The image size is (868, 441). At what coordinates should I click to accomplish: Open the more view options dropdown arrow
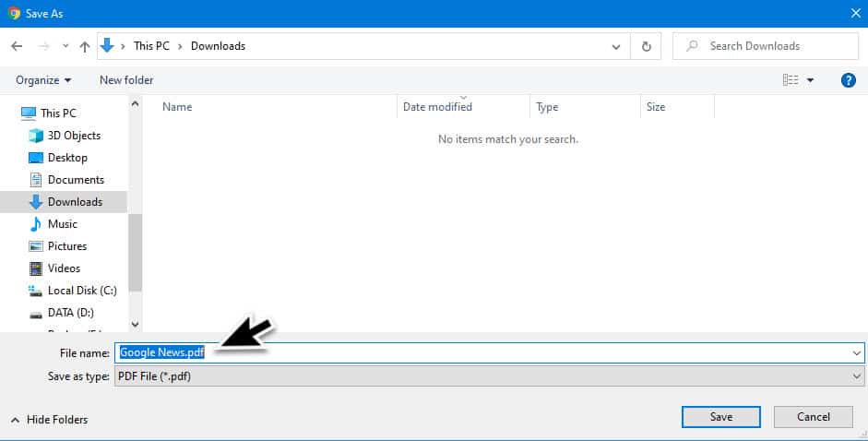tap(811, 81)
